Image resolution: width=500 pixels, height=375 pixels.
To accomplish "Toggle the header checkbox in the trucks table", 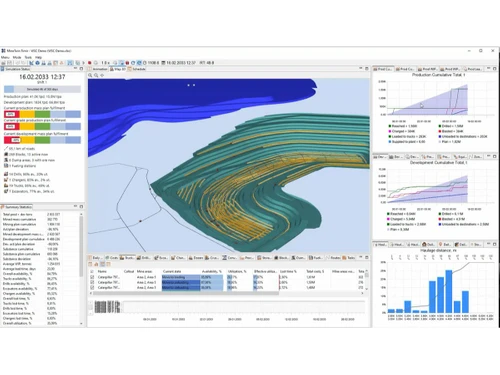I will 92,271.
